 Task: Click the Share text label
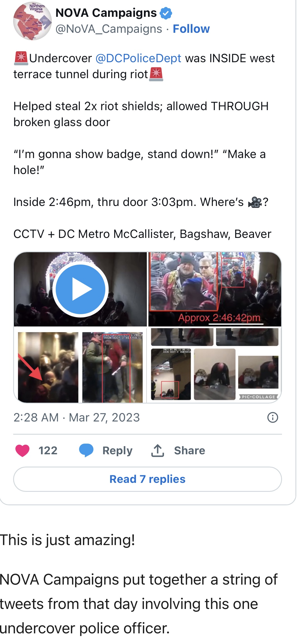[x=190, y=451]
